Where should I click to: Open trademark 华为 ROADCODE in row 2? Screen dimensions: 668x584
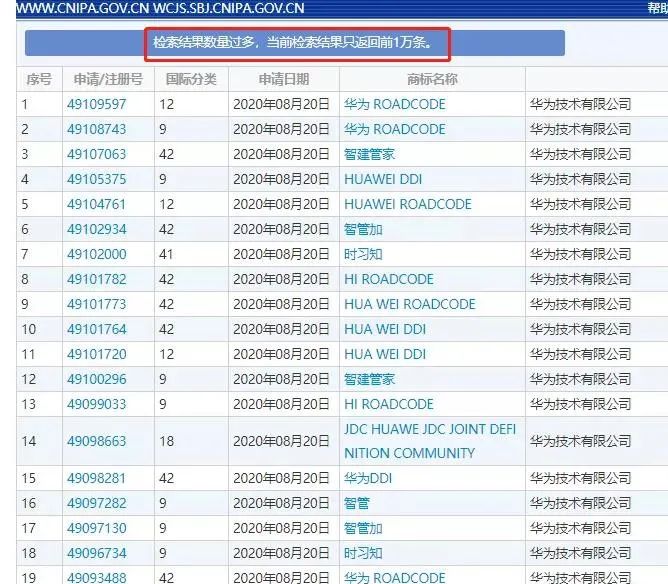(394, 129)
